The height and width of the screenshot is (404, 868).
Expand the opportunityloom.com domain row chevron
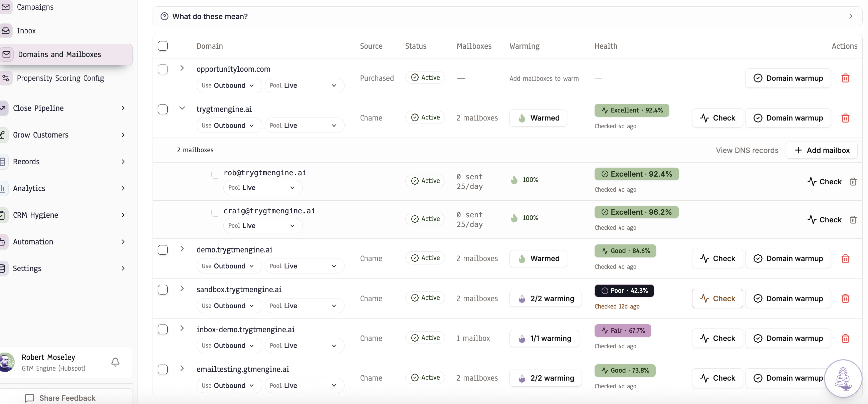(182, 68)
